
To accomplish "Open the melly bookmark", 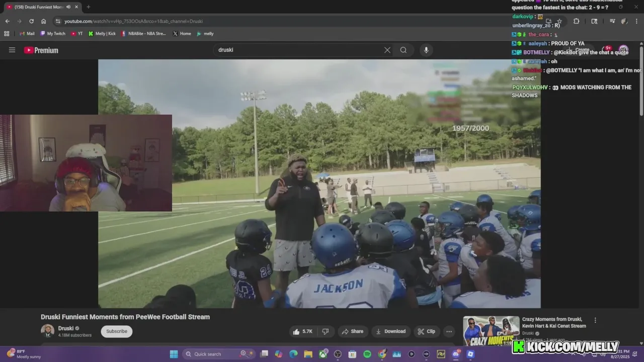I will click(205, 34).
